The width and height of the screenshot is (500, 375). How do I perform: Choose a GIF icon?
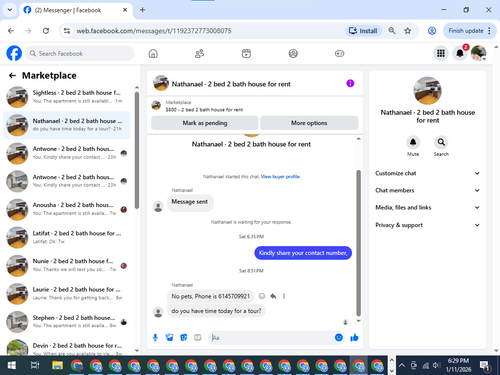tap(198, 338)
